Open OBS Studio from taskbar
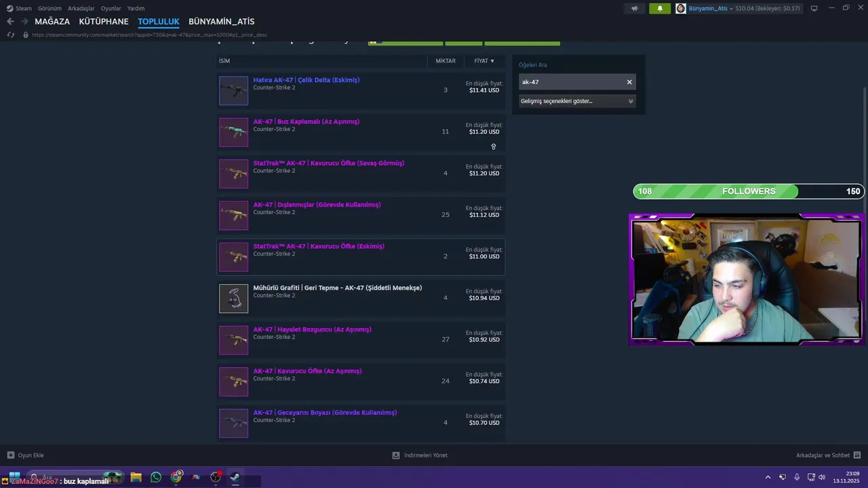 click(216, 477)
